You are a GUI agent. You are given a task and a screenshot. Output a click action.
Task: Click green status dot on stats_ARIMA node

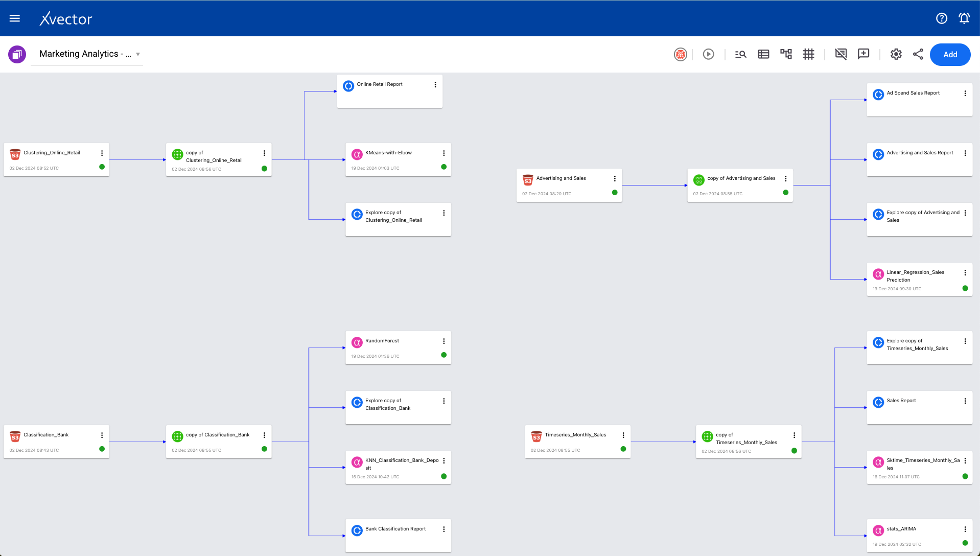point(965,543)
